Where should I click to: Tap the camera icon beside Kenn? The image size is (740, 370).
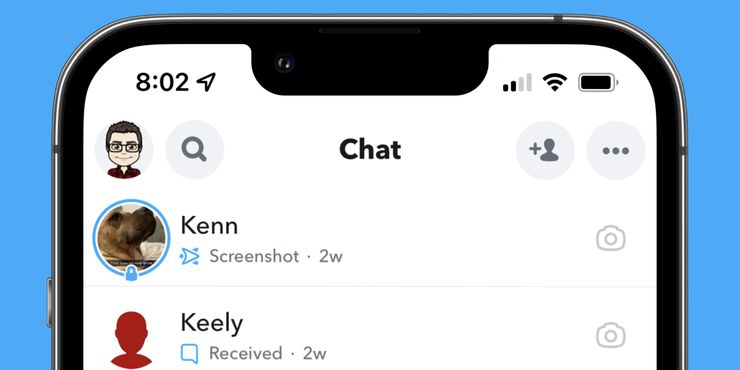(x=611, y=238)
